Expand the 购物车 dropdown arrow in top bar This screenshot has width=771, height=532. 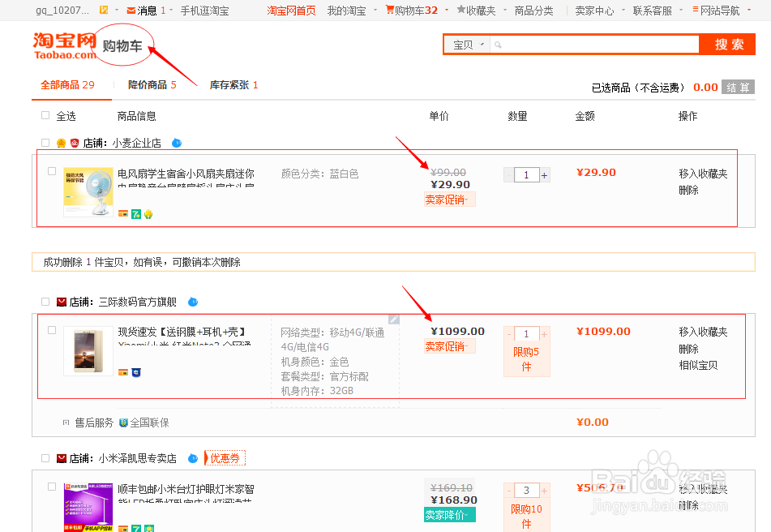click(447, 10)
